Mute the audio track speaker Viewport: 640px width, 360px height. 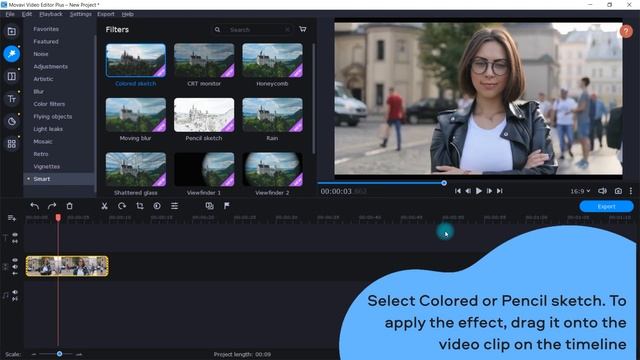15,292
